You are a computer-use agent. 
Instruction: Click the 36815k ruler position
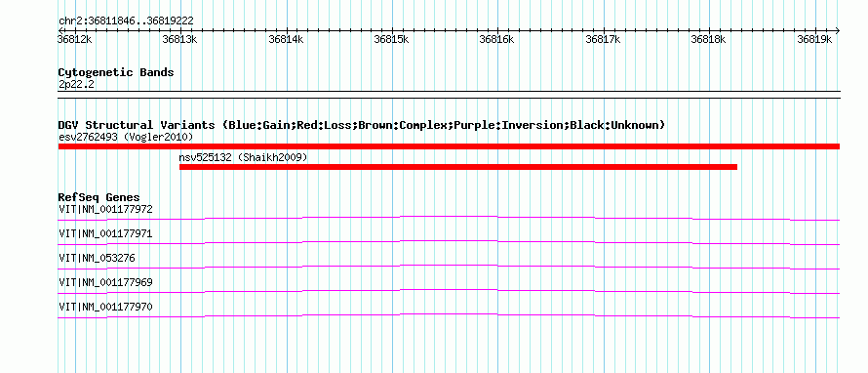[x=392, y=39]
